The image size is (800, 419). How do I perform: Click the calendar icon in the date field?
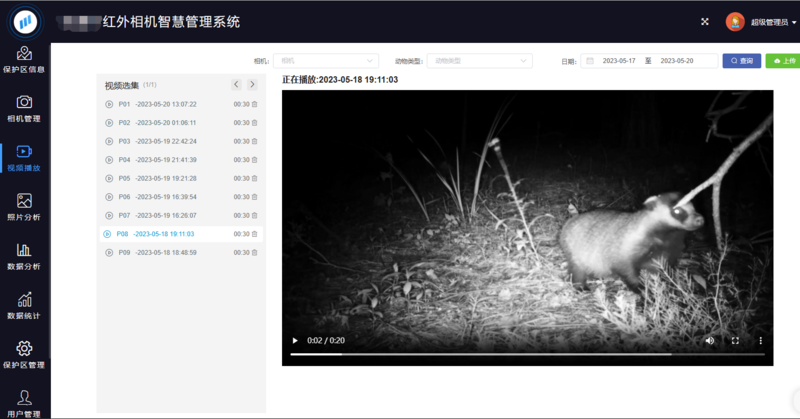590,61
